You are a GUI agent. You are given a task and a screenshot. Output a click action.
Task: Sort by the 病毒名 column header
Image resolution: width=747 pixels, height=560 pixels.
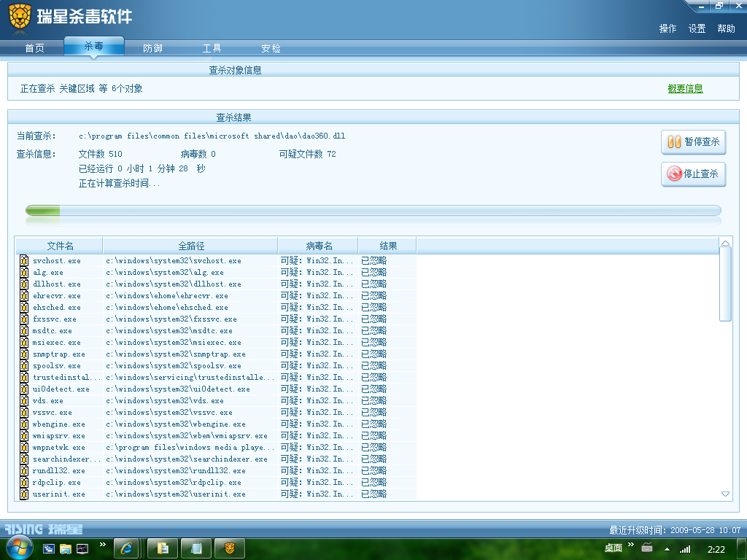point(318,246)
